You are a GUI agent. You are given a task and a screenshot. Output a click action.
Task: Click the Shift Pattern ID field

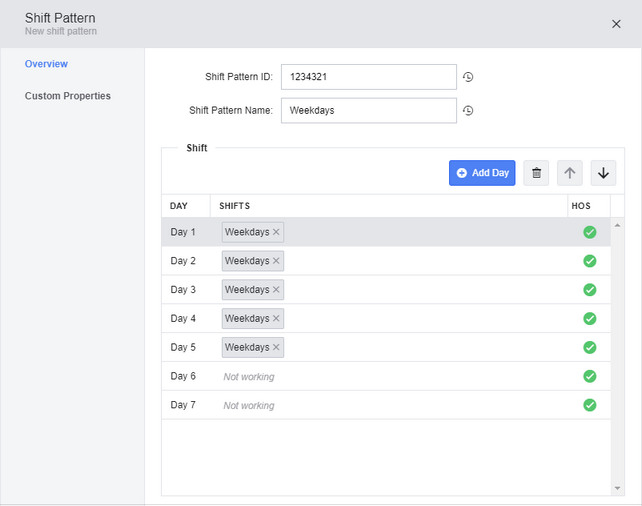click(x=368, y=77)
